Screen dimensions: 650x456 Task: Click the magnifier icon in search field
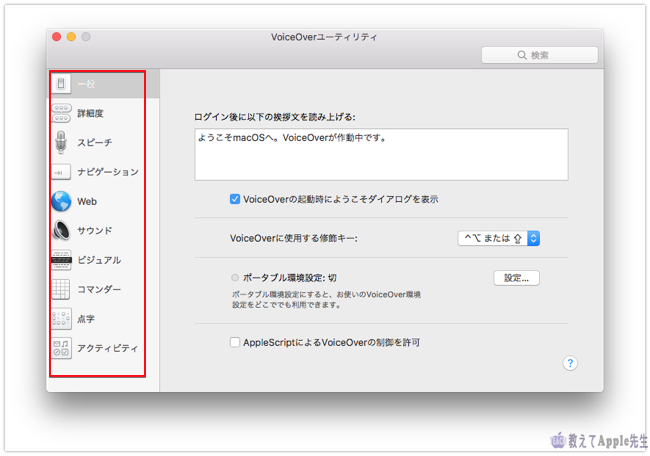pyautogui.click(x=522, y=55)
